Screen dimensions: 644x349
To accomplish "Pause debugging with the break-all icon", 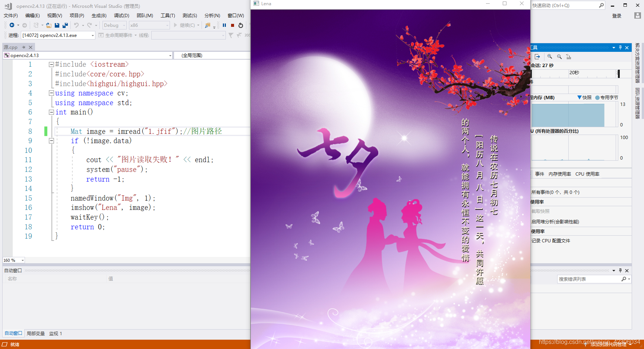I will (x=224, y=25).
